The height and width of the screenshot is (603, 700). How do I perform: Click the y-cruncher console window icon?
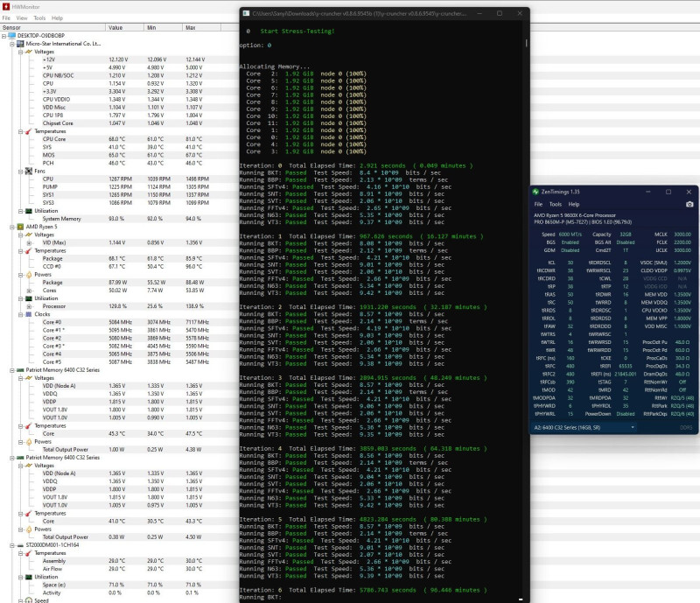246,13
